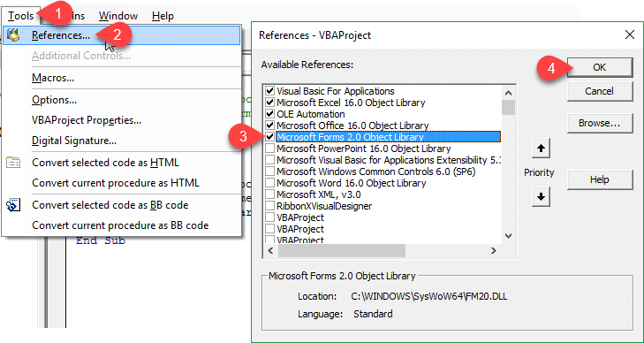Open the Window menu
The image size is (644, 343).
pyautogui.click(x=118, y=16)
